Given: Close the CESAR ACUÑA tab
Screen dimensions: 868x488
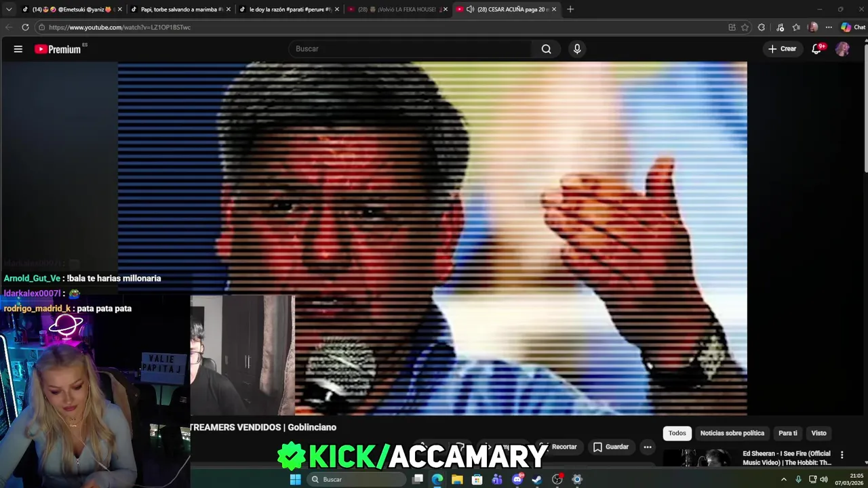Looking at the screenshot, I should (554, 9).
